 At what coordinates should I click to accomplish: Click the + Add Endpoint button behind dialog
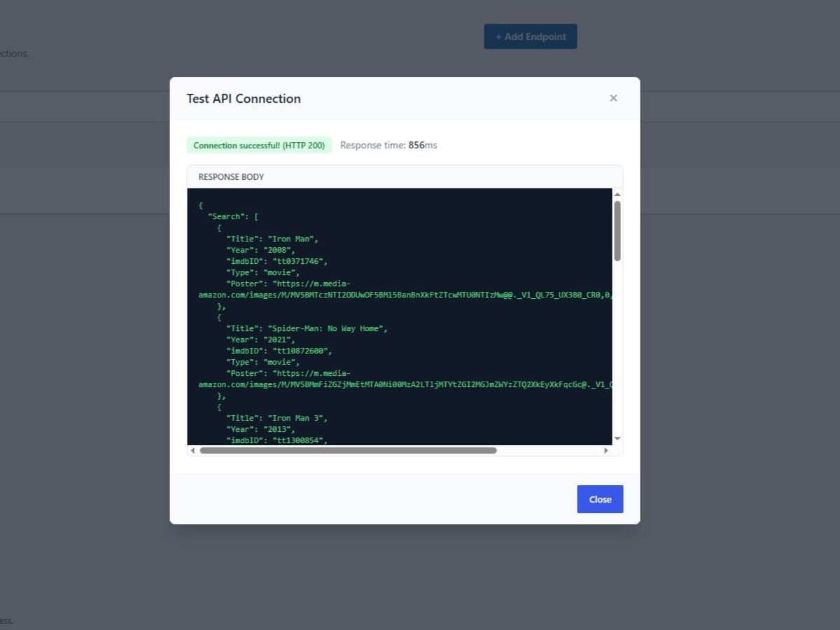pyautogui.click(x=531, y=36)
